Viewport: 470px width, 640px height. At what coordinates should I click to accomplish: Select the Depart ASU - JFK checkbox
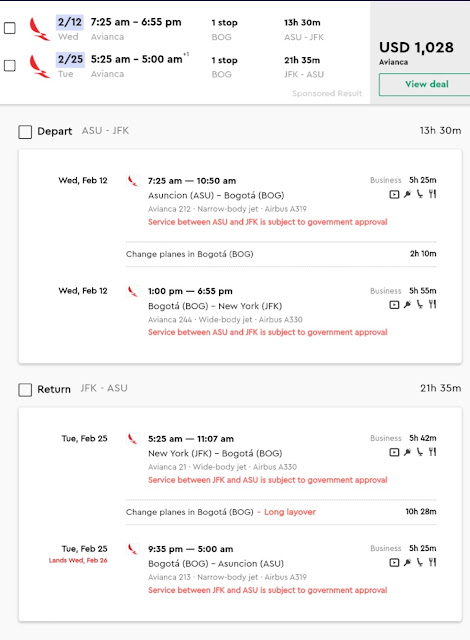(25, 132)
